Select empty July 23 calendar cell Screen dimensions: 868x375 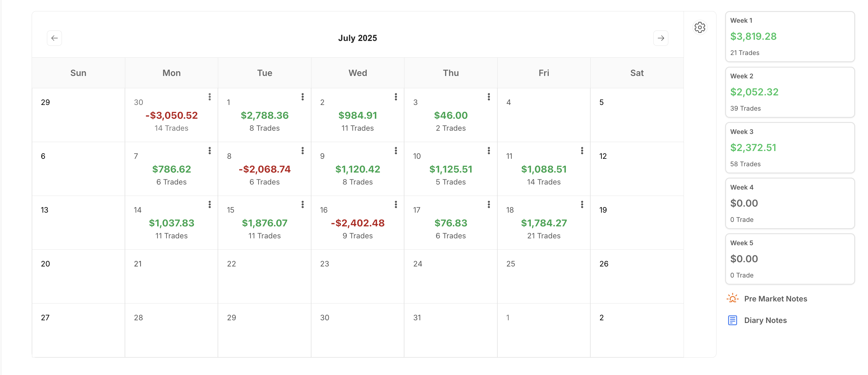click(357, 277)
